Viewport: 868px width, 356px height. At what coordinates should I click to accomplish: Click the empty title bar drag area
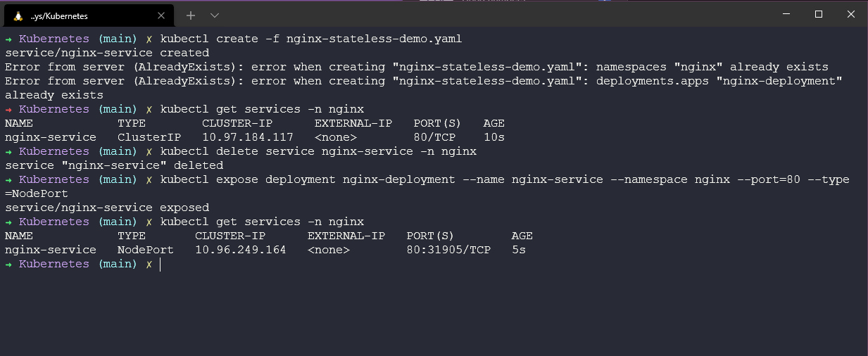(x=493, y=14)
